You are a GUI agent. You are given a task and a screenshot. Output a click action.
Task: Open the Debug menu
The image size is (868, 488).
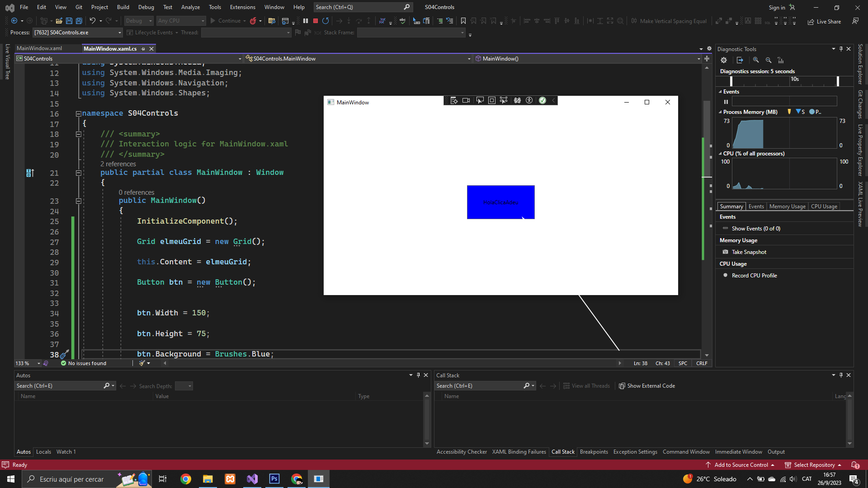146,7
